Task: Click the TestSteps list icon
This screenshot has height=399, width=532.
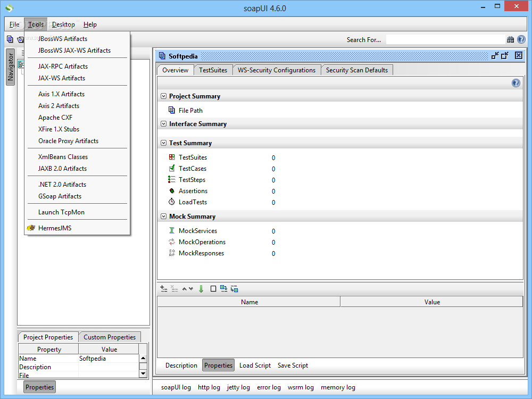Action: coord(172,179)
